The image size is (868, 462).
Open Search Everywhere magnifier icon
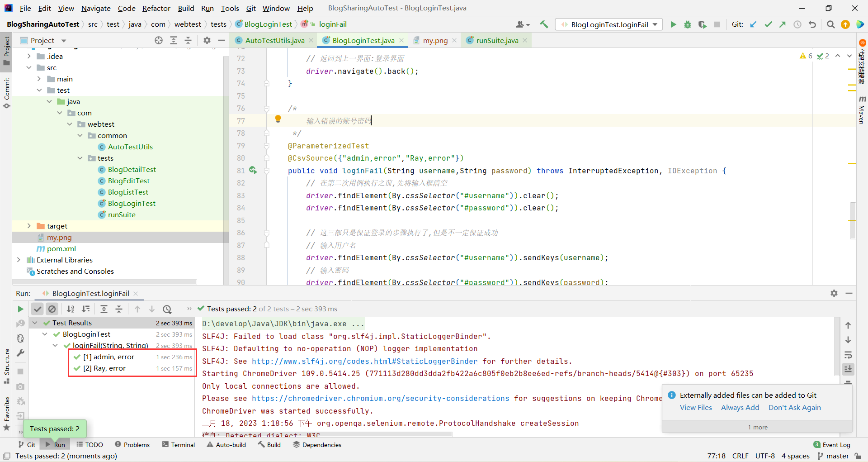coord(830,24)
